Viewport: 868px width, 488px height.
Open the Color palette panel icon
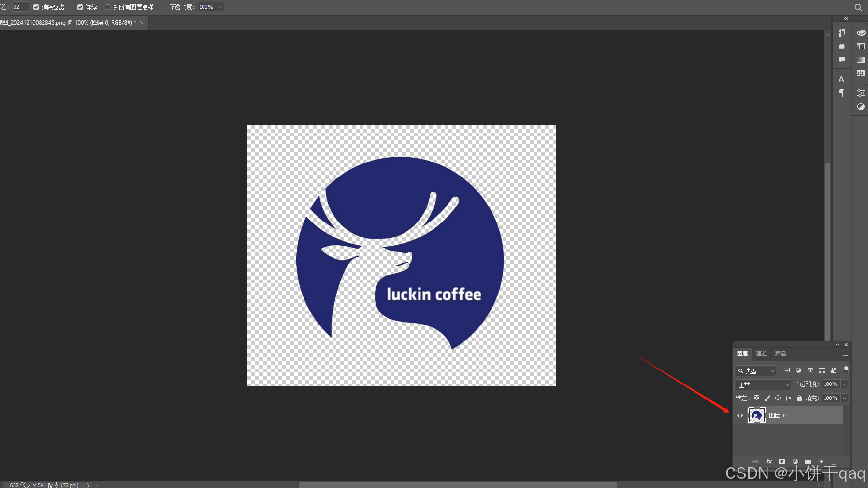pyautogui.click(x=861, y=32)
